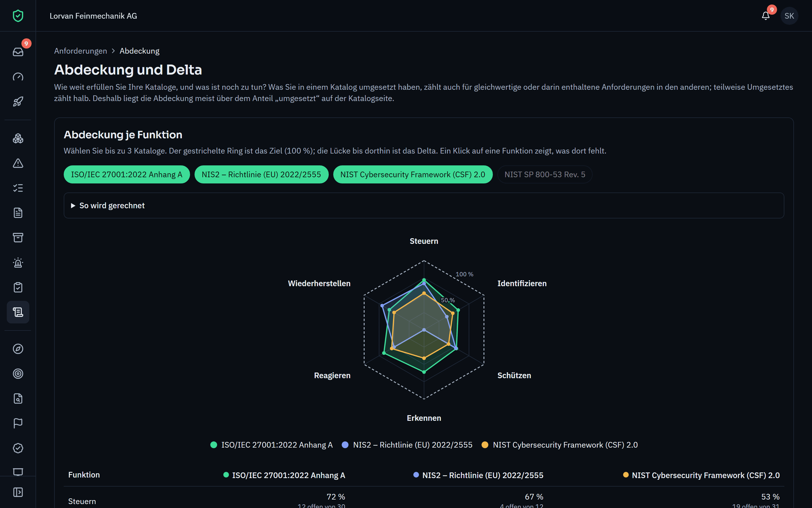Click the clipboard check icon in the sidebar
Image resolution: width=812 pixels, height=508 pixels.
[x=18, y=287]
